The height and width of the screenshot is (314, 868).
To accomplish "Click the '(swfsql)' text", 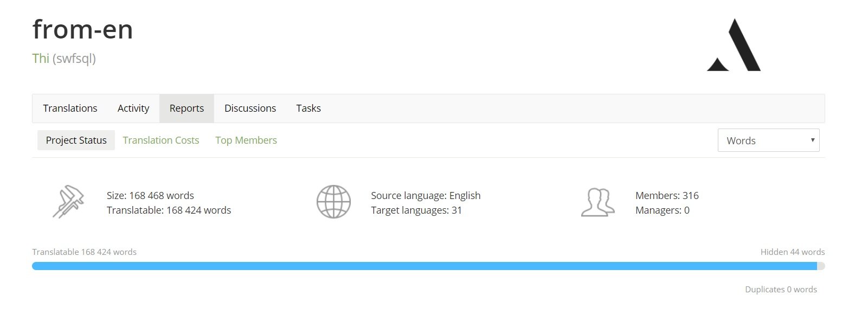I will [74, 59].
